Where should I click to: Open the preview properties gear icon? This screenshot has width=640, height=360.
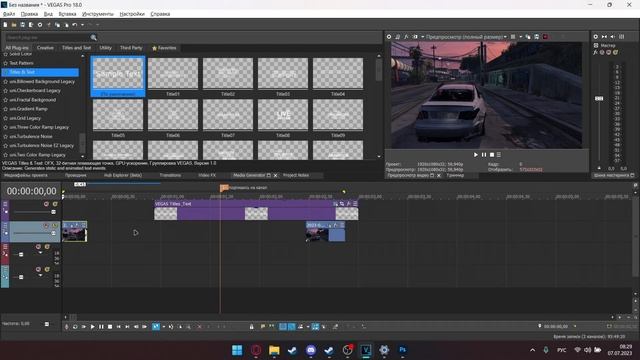click(x=389, y=37)
